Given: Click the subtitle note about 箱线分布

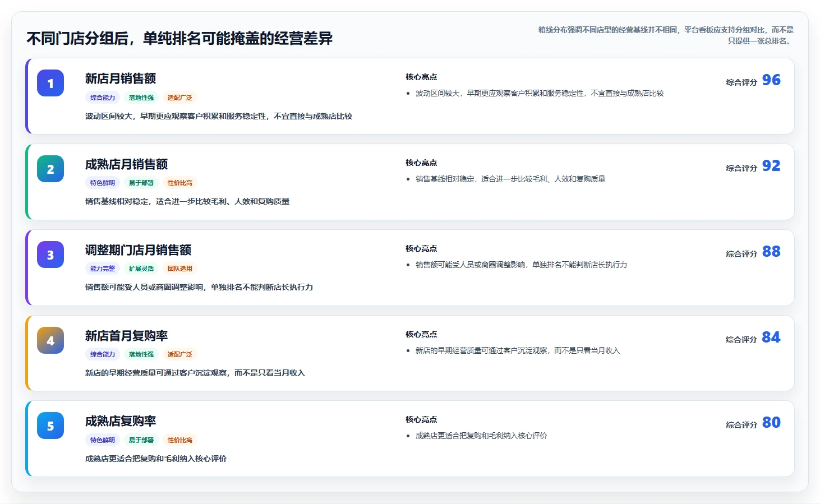Looking at the screenshot, I should (666, 35).
